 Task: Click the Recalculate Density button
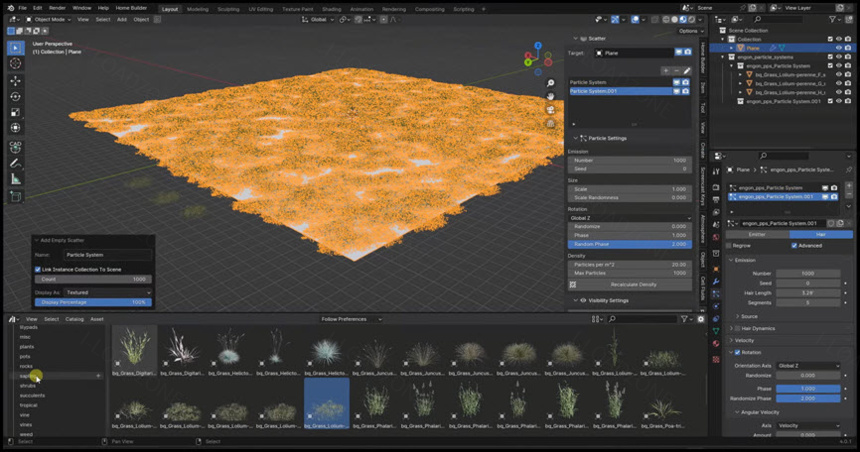630,285
